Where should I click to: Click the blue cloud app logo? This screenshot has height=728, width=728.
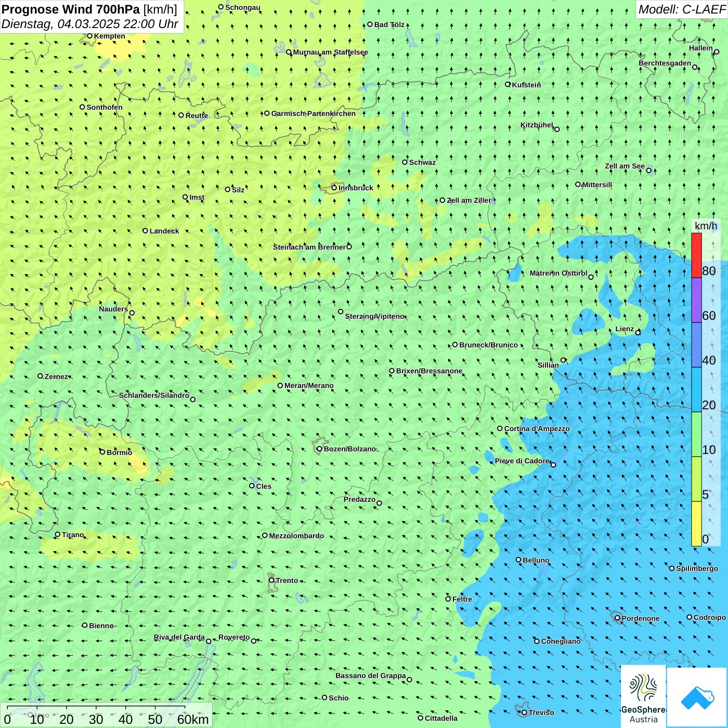697,697
